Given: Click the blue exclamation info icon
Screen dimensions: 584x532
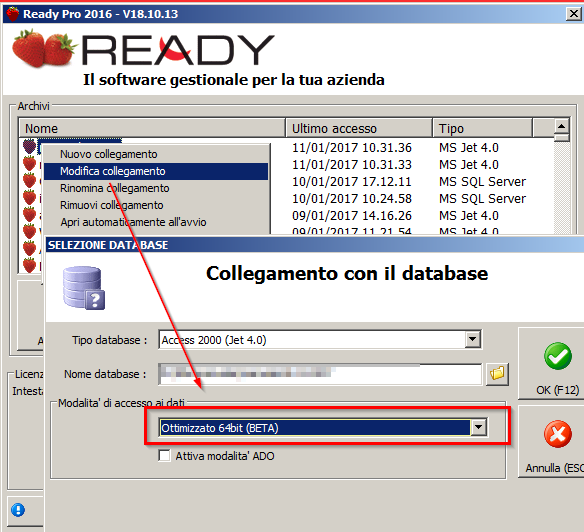Looking at the screenshot, I should point(18,510).
